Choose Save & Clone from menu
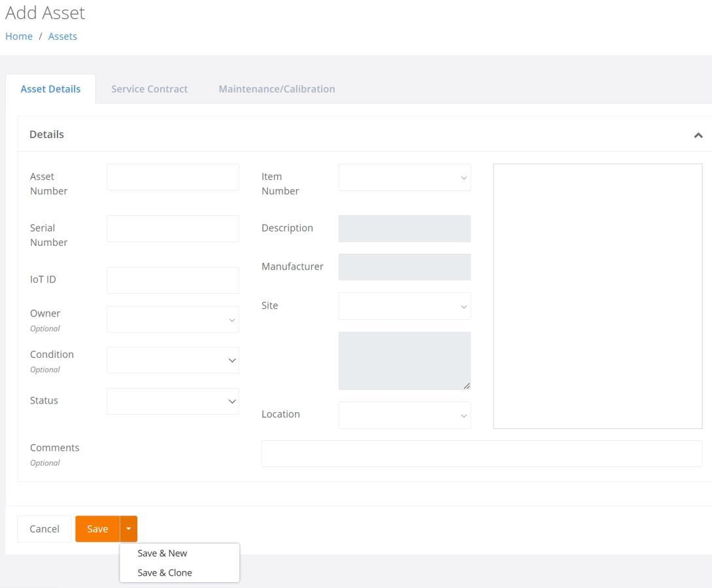The image size is (712, 588). pyautogui.click(x=164, y=572)
